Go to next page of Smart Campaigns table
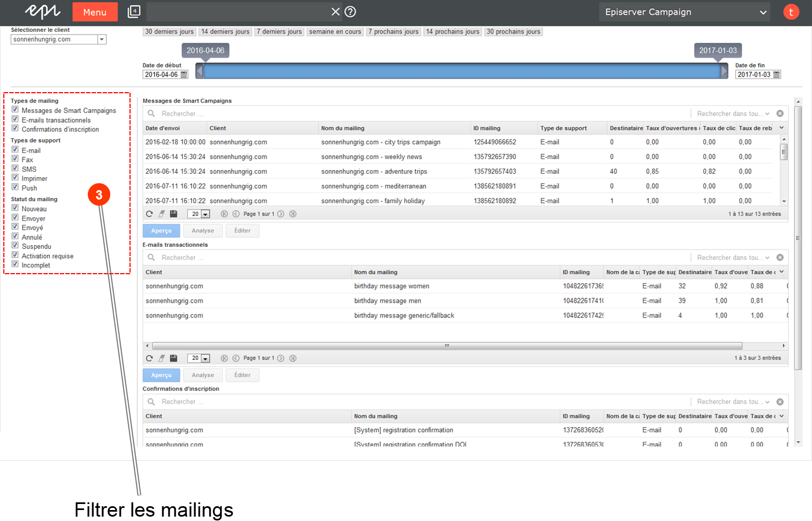The image size is (812, 521). pos(281,214)
